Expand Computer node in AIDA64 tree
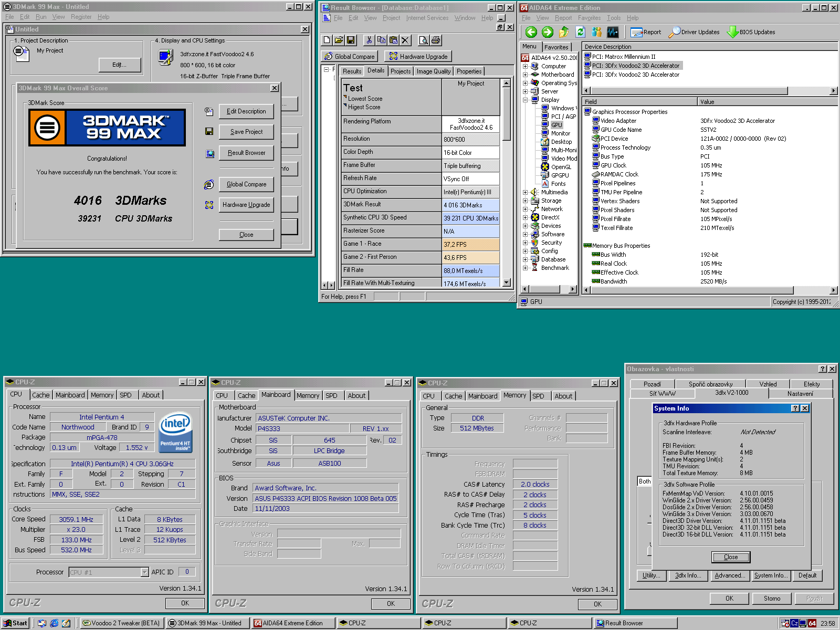840x630 pixels. point(525,66)
